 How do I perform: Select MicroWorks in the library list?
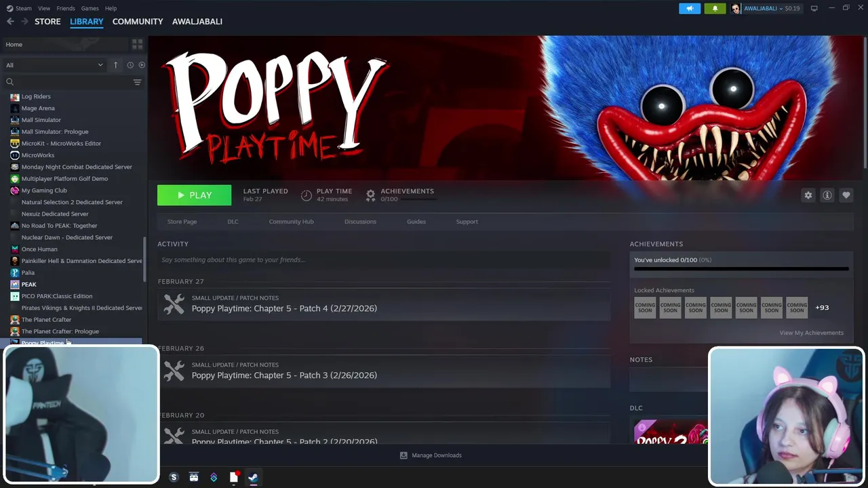pos(38,155)
